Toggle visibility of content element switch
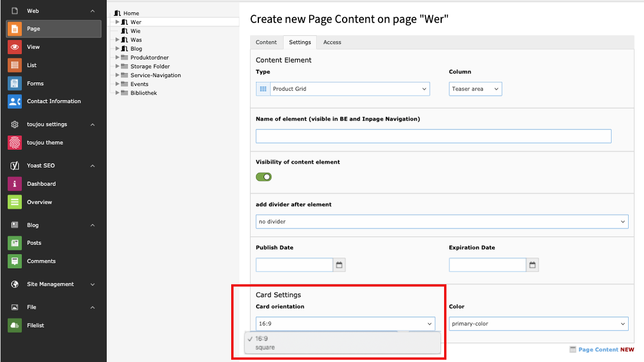Image resolution: width=644 pixels, height=362 pixels. (264, 177)
